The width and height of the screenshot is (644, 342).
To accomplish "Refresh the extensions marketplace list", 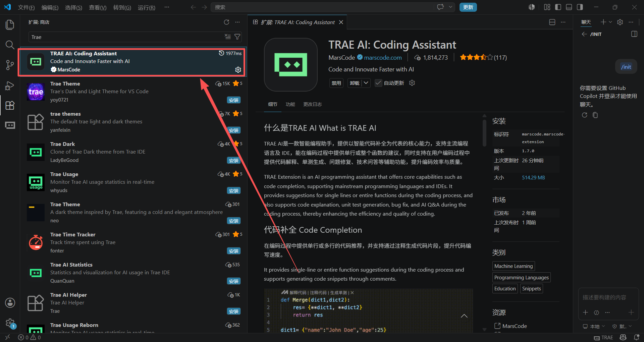I will point(227,22).
